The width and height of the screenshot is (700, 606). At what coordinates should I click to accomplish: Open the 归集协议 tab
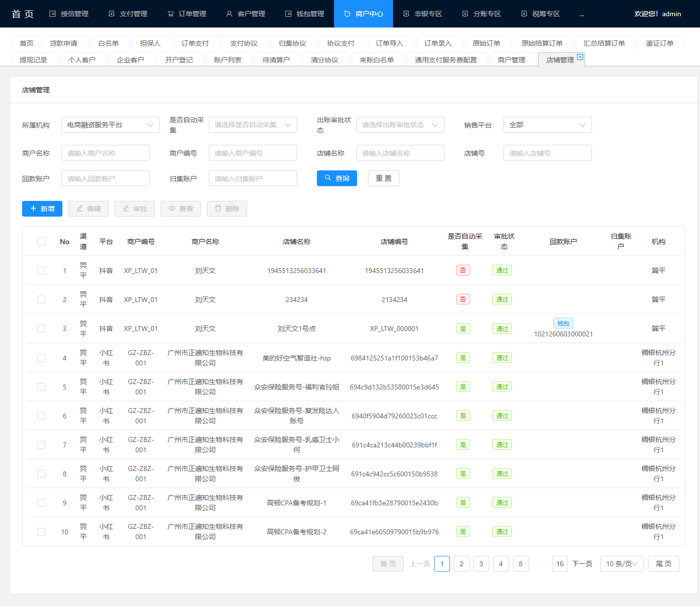click(292, 43)
